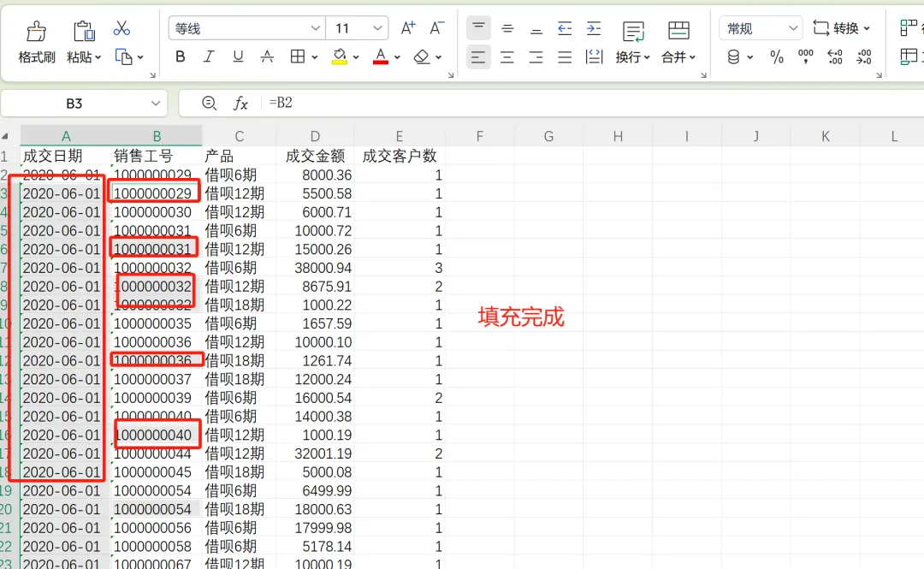Click the Paste (粘贴) clipboard icon
Screen dimensions: 924x569
[x=84, y=32]
